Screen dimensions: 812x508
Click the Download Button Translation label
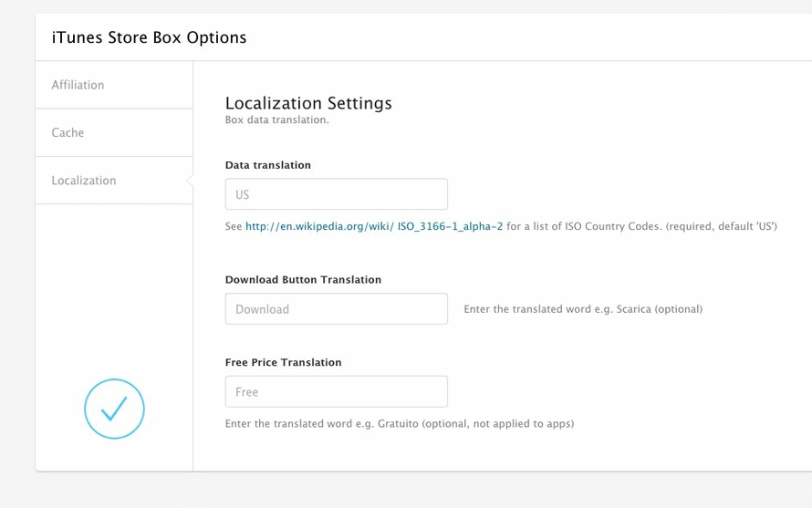pyautogui.click(x=303, y=280)
